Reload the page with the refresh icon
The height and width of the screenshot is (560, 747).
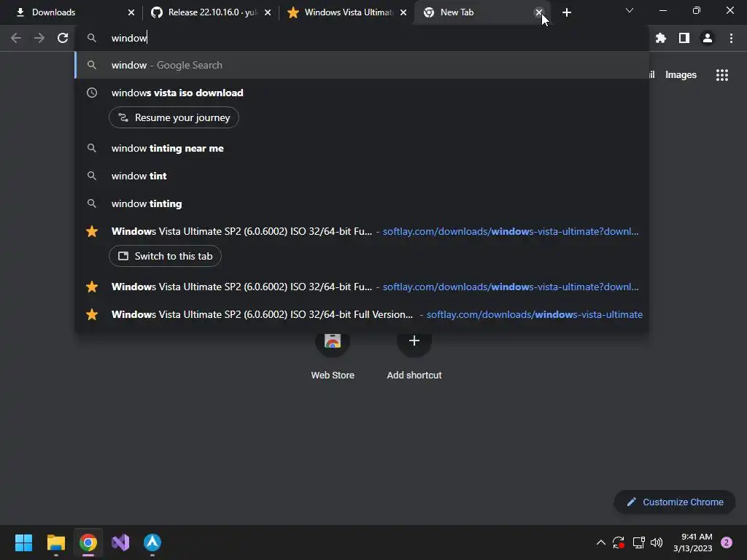[63, 38]
